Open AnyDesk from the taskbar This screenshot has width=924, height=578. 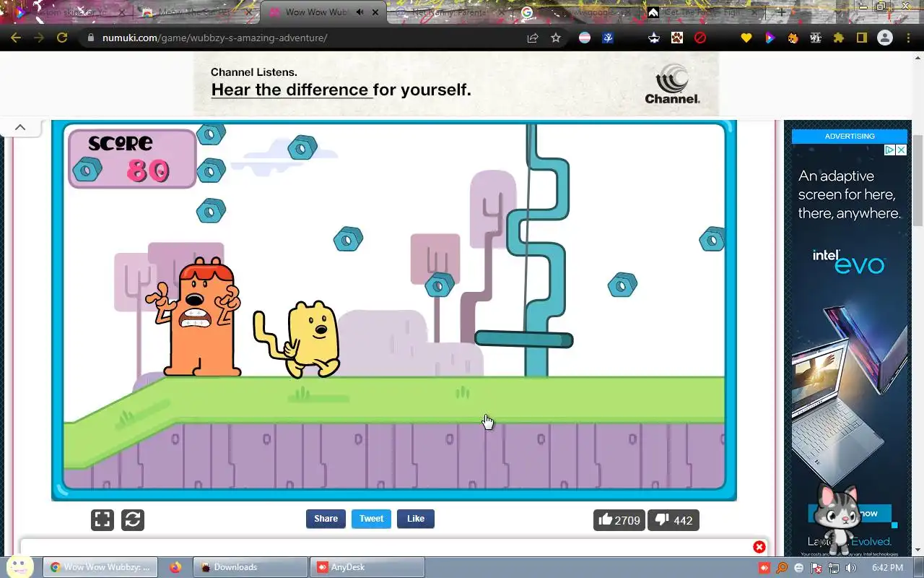coord(367,567)
